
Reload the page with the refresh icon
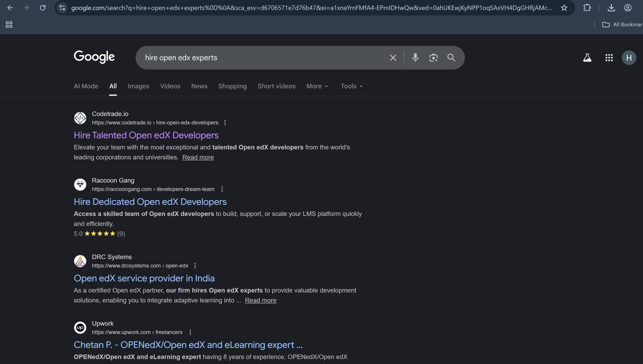(x=42, y=8)
